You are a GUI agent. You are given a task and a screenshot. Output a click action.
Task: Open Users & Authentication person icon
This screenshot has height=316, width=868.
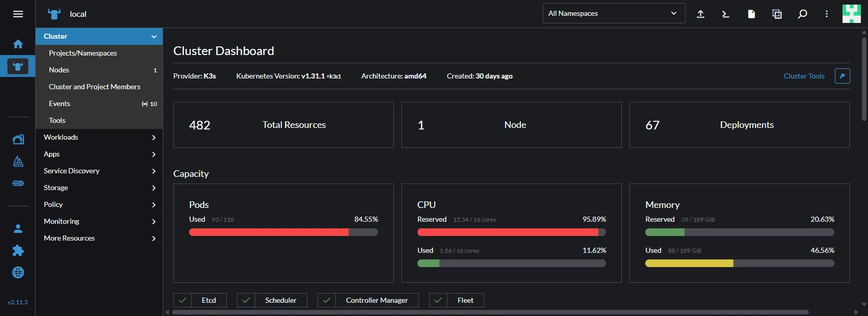tap(18, 228)
